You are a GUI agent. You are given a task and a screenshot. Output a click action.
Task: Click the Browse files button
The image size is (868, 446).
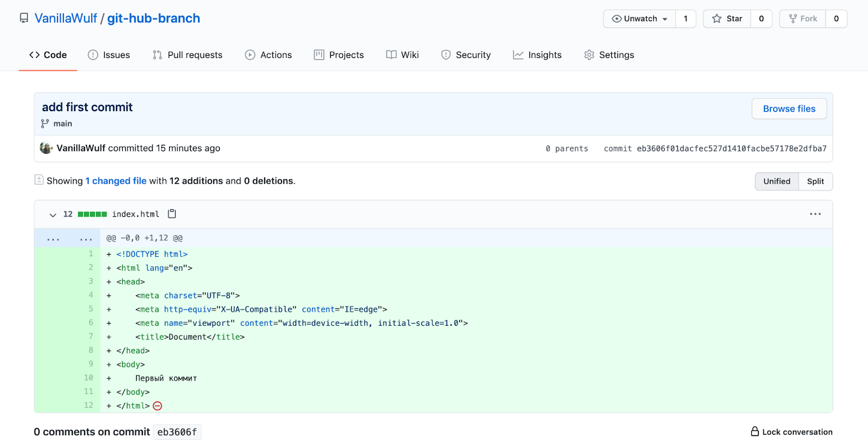789,108
